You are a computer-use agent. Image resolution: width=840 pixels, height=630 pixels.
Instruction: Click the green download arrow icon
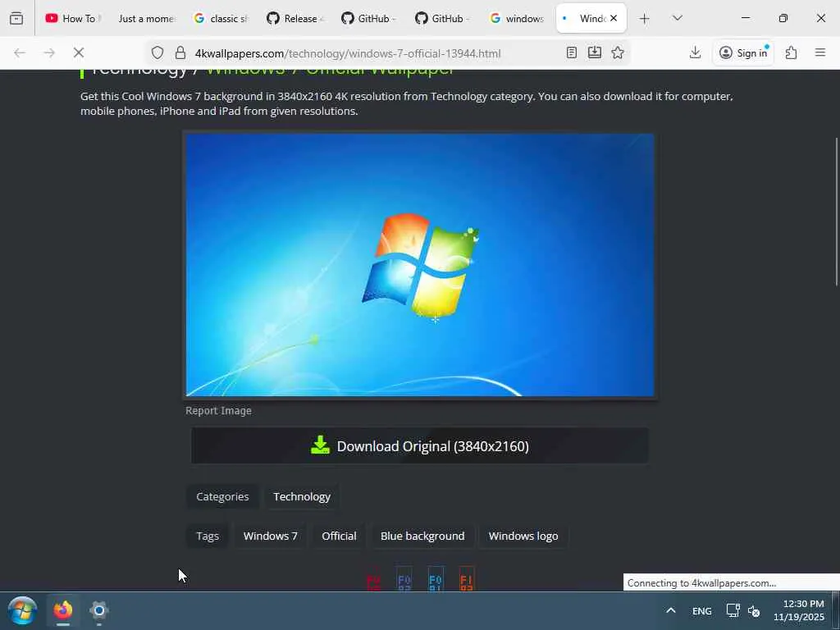[x=320, y=445]
